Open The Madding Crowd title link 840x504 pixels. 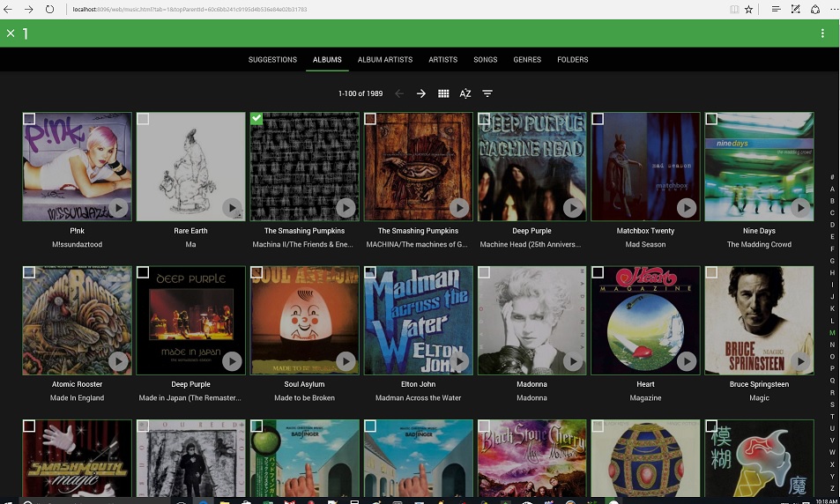coord(759,244)
